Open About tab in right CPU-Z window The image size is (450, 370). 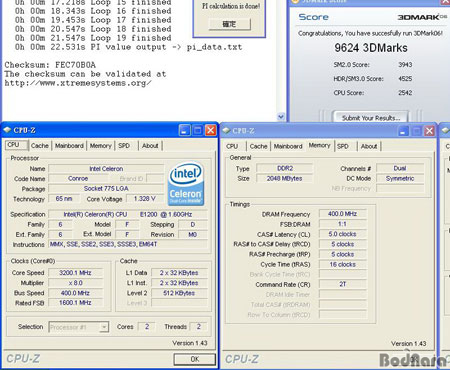click(x=369, y=146)
